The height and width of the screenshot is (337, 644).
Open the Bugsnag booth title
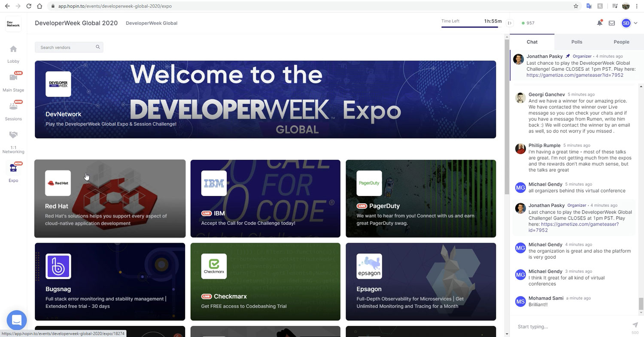[58, 289]
